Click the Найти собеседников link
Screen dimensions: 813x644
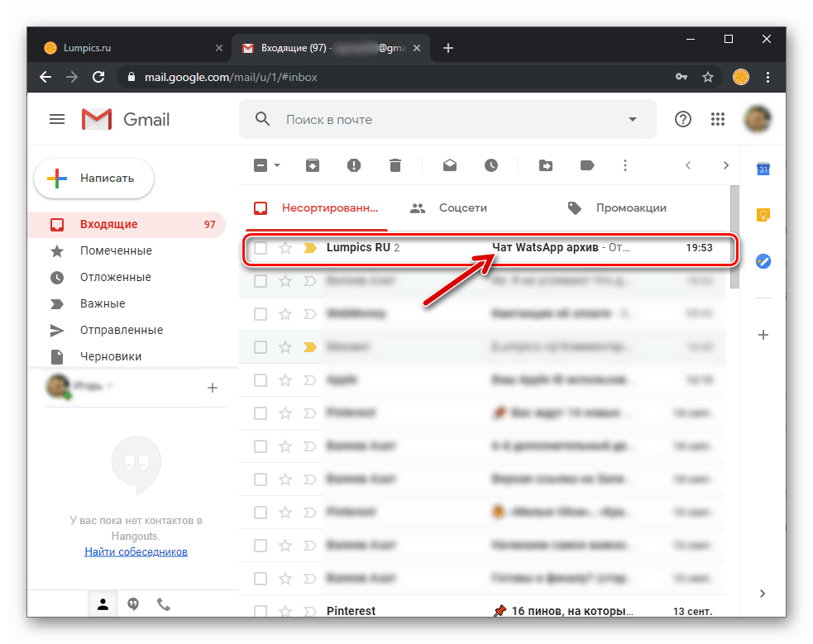[136, 551]
